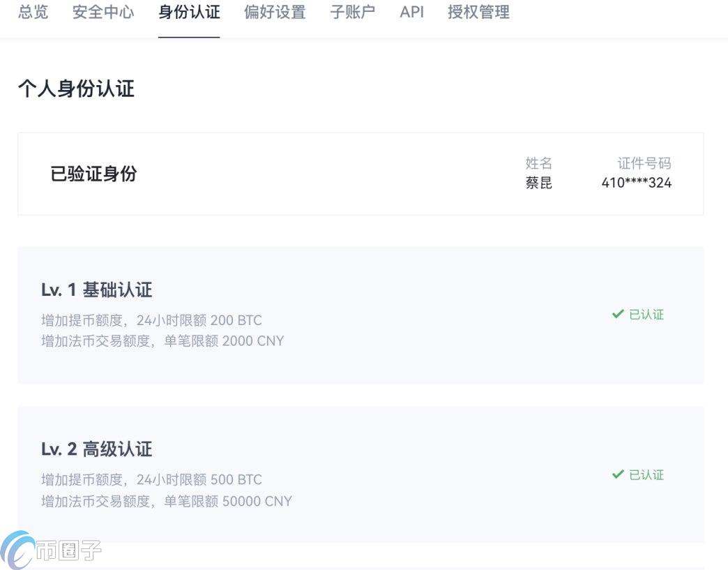Open the 子账户 tab

coord(352,12)
